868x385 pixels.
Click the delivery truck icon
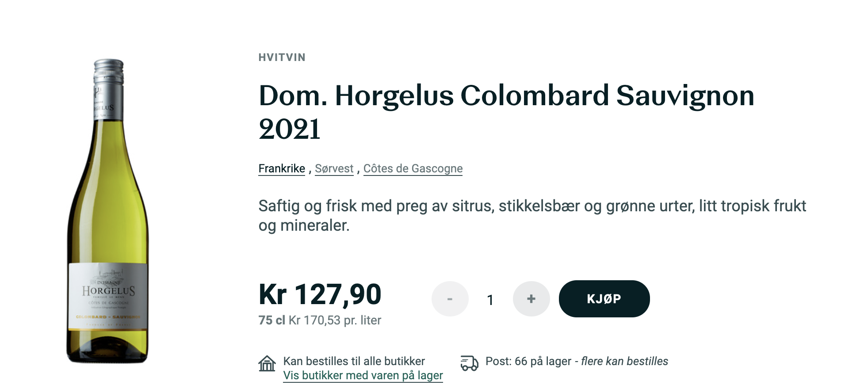click(469, 363)
